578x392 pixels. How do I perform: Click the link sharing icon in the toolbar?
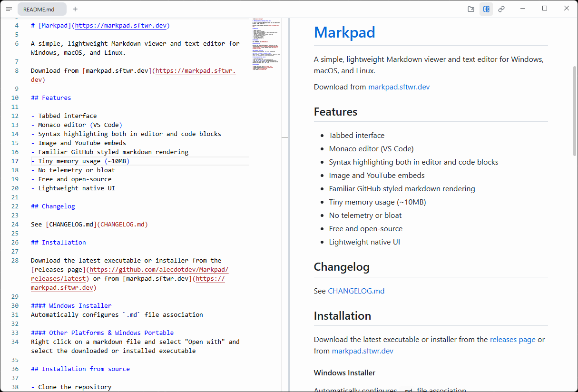pyautogui.click(x=501, y=9)
